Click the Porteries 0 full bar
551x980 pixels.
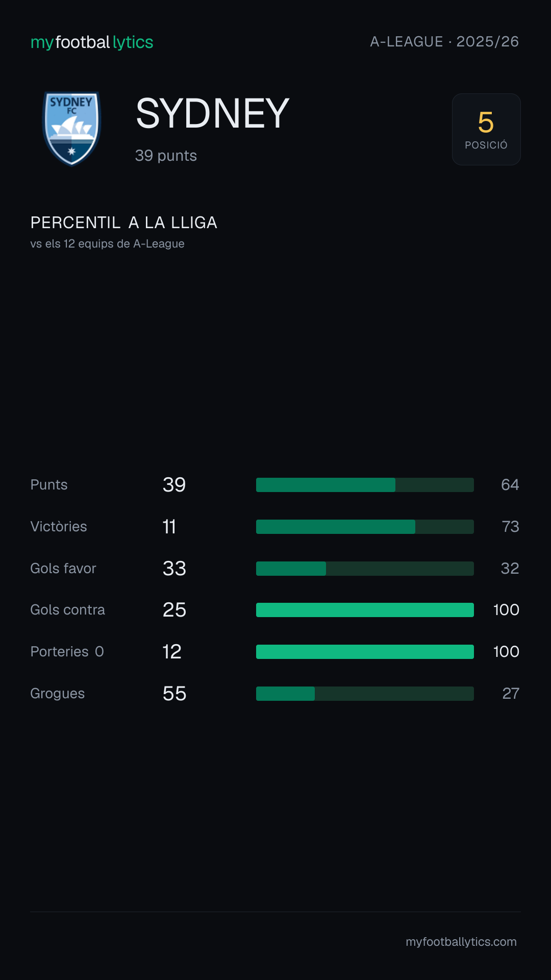coord(365,652)
